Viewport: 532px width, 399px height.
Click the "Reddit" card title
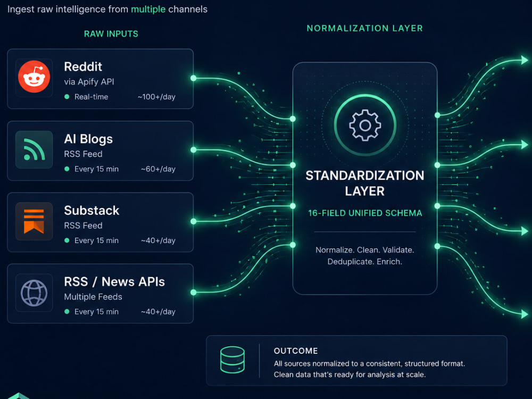(x=83, y=67)
